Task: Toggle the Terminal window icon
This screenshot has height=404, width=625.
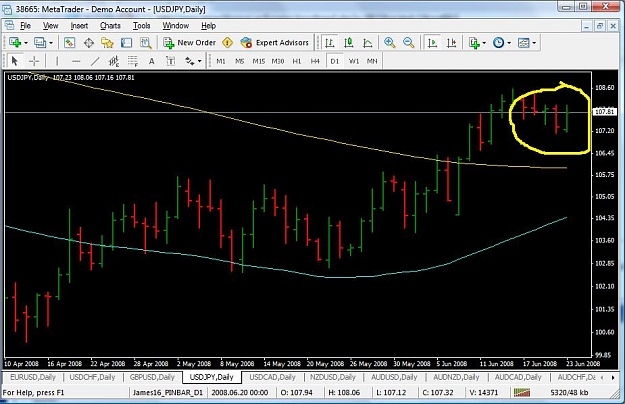Action: tap(126, 43)
